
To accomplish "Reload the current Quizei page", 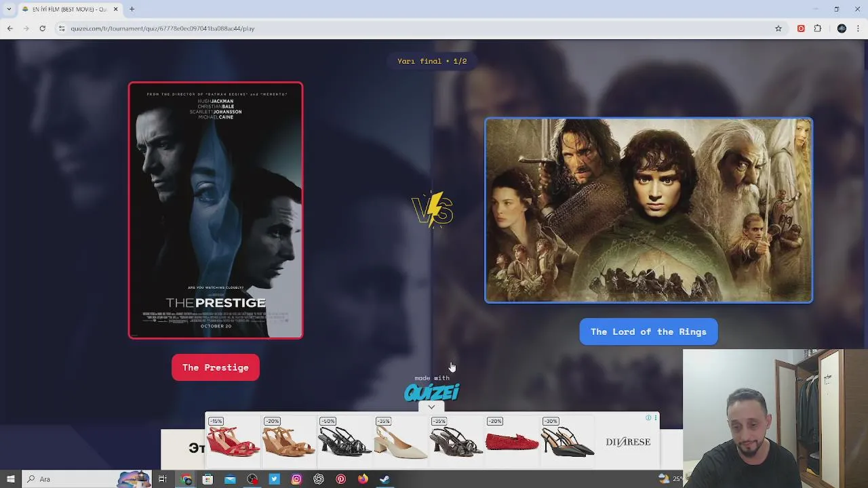I will point(42,28).
